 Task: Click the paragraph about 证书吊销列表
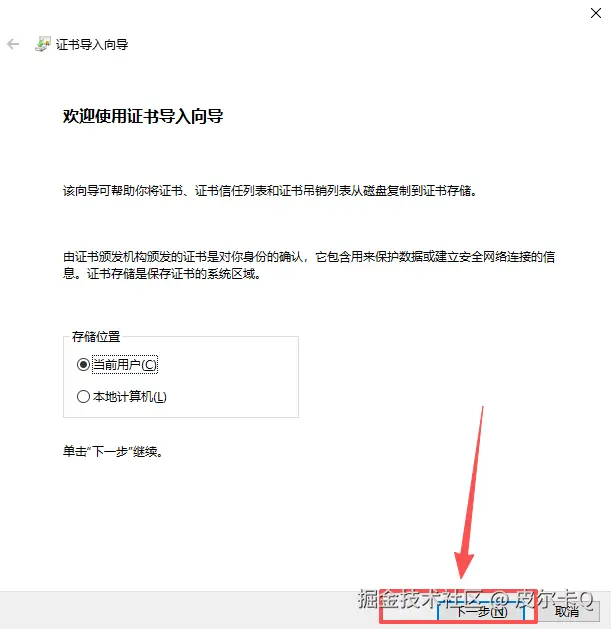coord(270,191)
